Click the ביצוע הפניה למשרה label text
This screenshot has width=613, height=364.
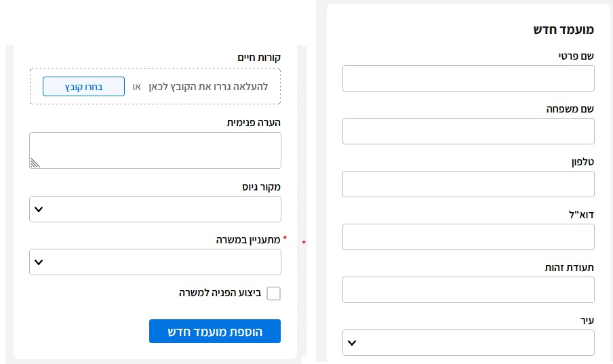coord(220,293)
